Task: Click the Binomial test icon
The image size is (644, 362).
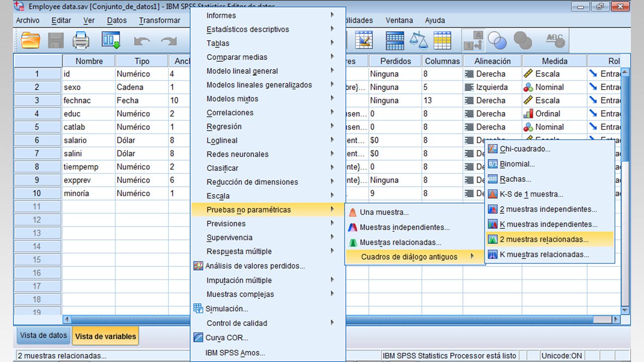Action: coord(493,164)
